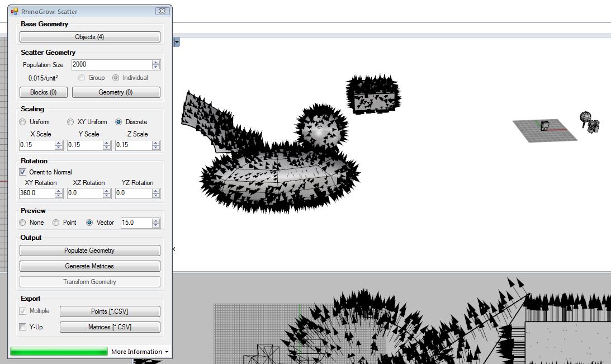Click the Z Scale value field
The height and width of the screenshot is (364, 611).
[133, 145]
